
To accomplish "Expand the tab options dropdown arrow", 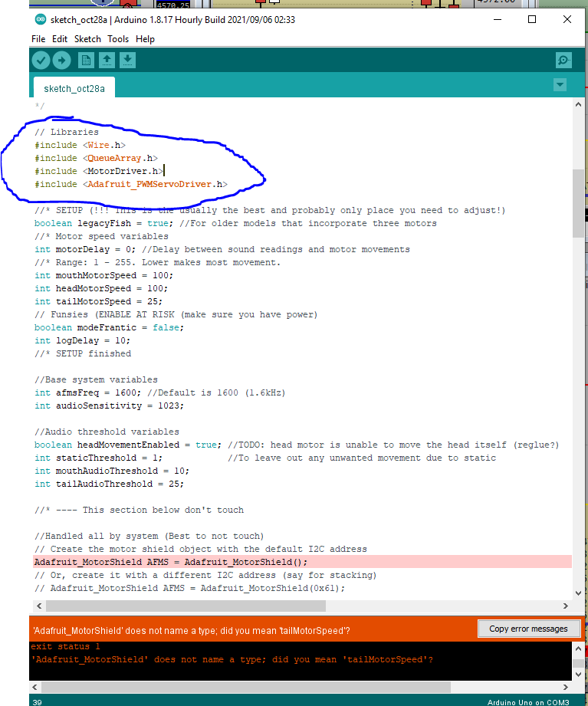I will pos(560,84).
